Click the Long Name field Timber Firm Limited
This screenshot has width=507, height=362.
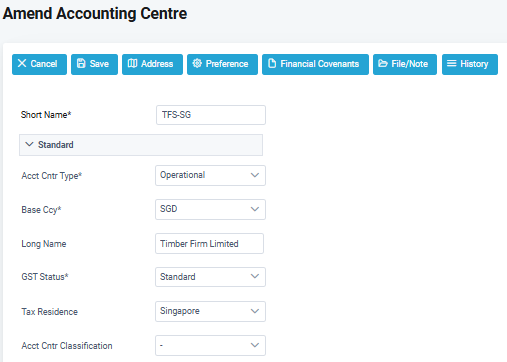tap(209, 243)
